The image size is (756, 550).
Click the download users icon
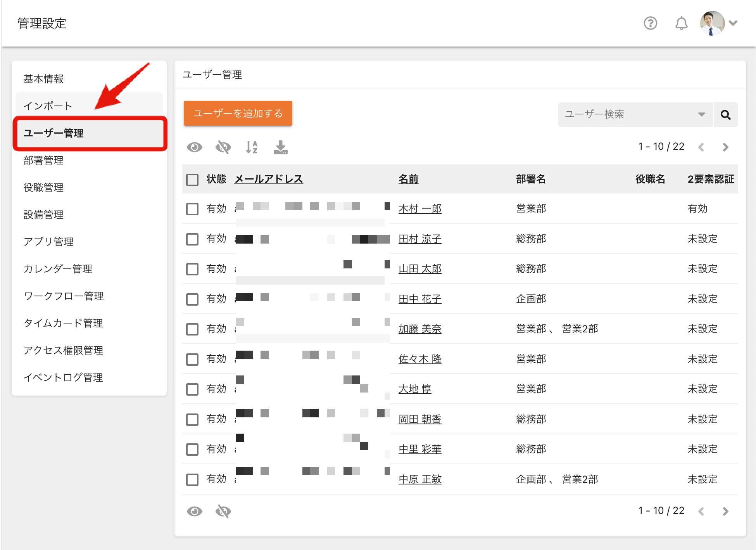tap(280, 147)
